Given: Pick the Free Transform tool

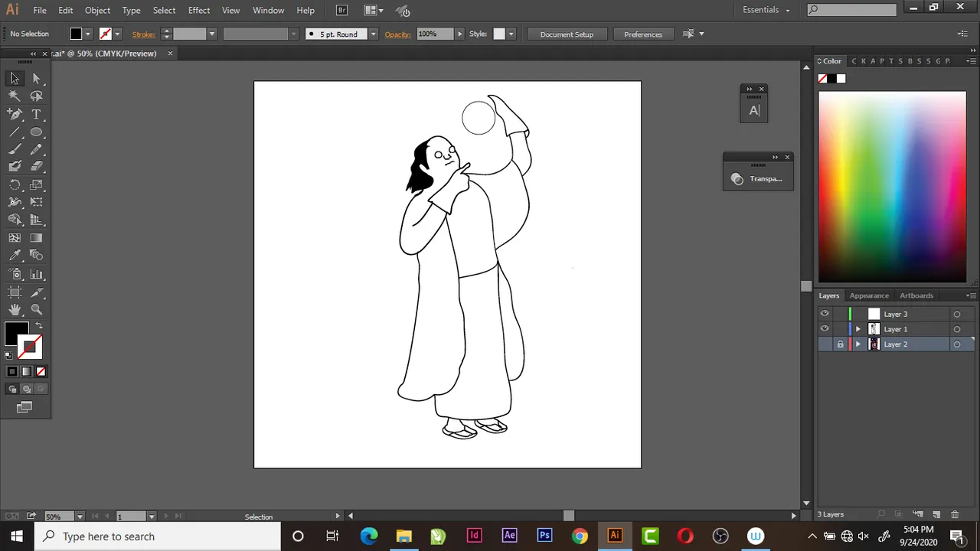Looking at the screenshot, I should pyautogui.click(x=36, y=202).
